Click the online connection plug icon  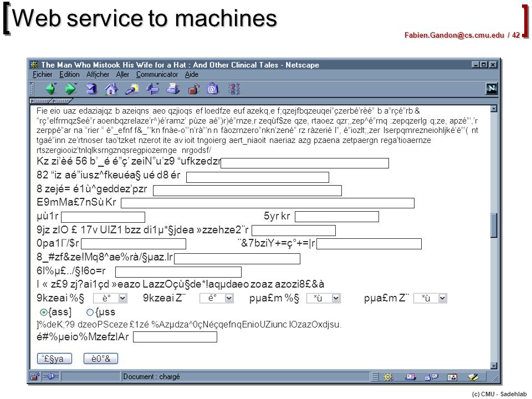tap(50, 377)
